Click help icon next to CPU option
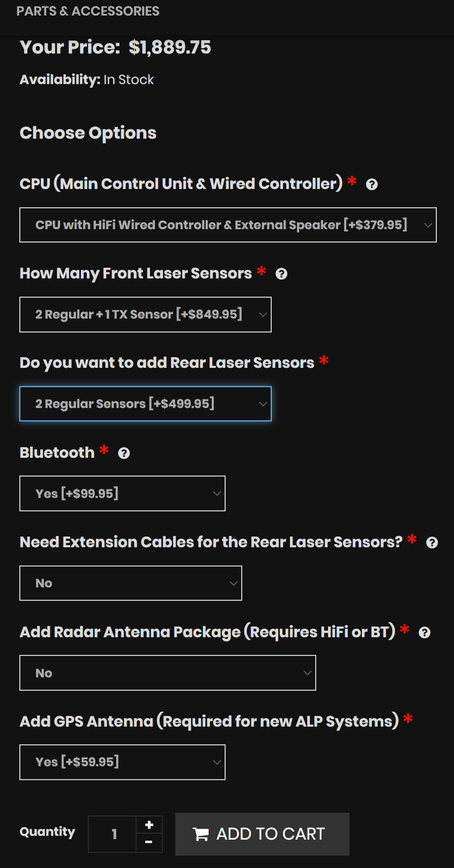Image resolution: width=454 pixels, height=868 pixels. tap(371, 185)
